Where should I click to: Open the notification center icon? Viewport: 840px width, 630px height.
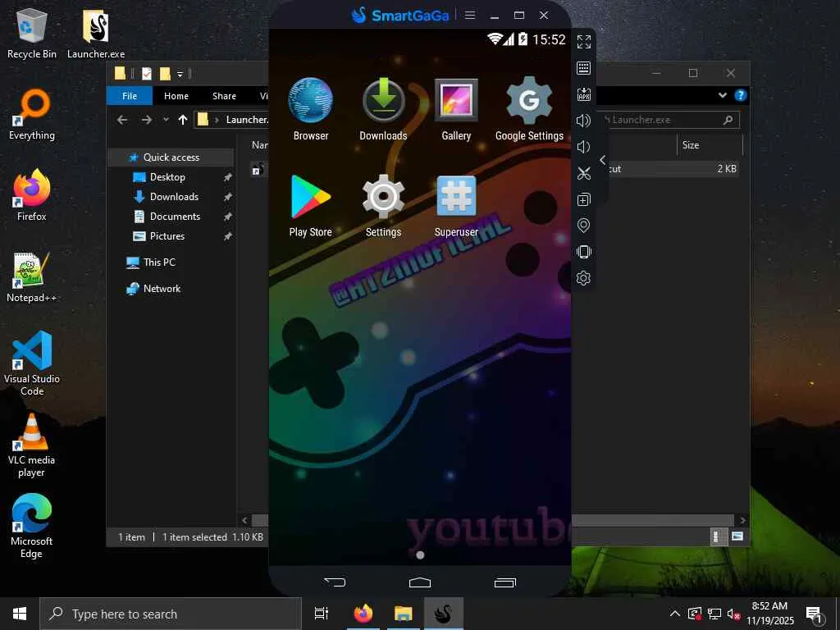[x=814, y=614]
